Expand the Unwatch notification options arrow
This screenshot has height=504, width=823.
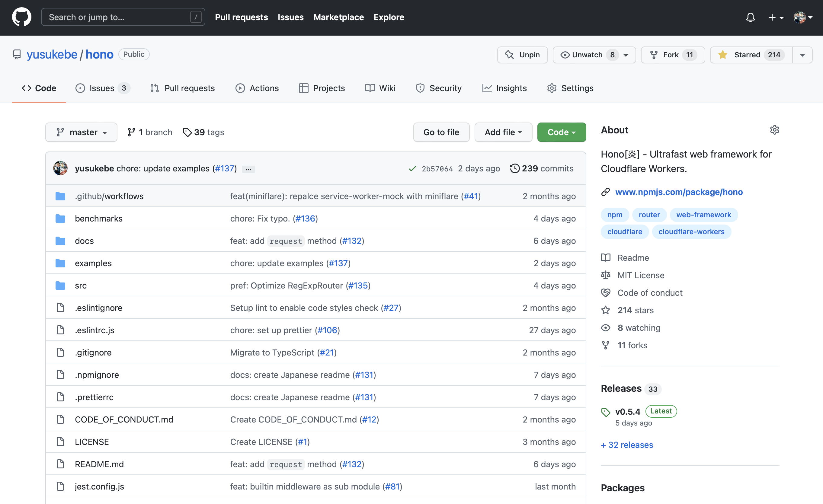pyautogui.click(x=626, y=55)
